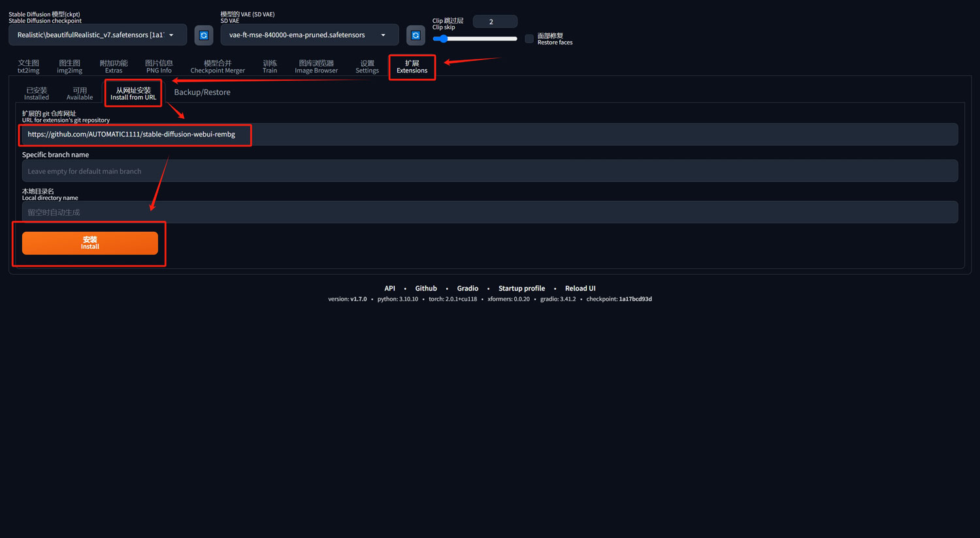Switch to the Image Browser tab
Screen dimensions: 980x538
pyautogui.click(x=316, y=67)
